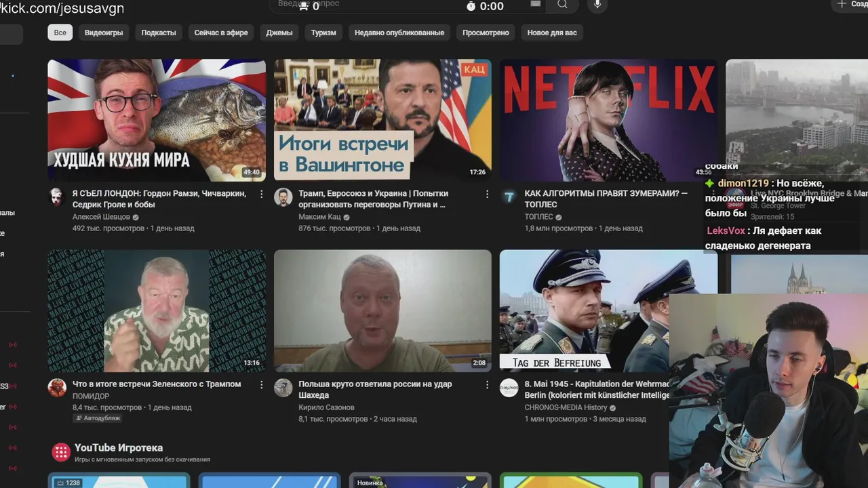Viewport: 868px width, 488px height.
Task: Open three-dot menu for Трамп, Евросоюз video
Action: coord(487,194)
